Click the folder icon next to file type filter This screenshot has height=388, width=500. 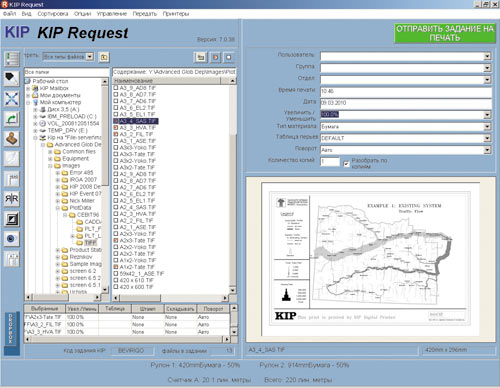(x=104, y=57)
